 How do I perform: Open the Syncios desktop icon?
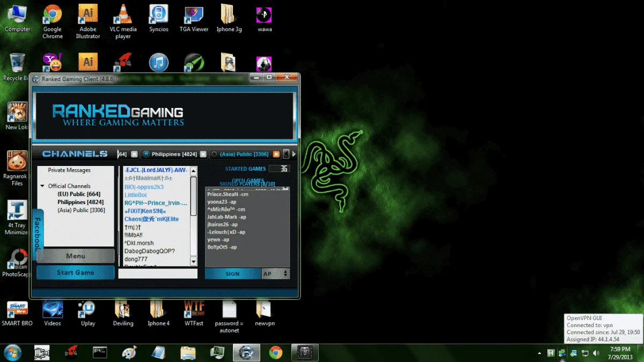(158, 19)
